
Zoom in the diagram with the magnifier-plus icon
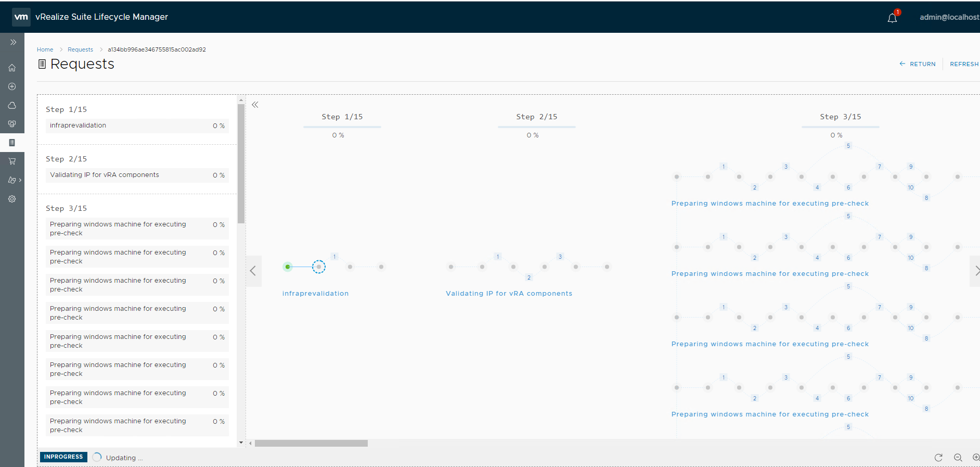coord(976,458)
